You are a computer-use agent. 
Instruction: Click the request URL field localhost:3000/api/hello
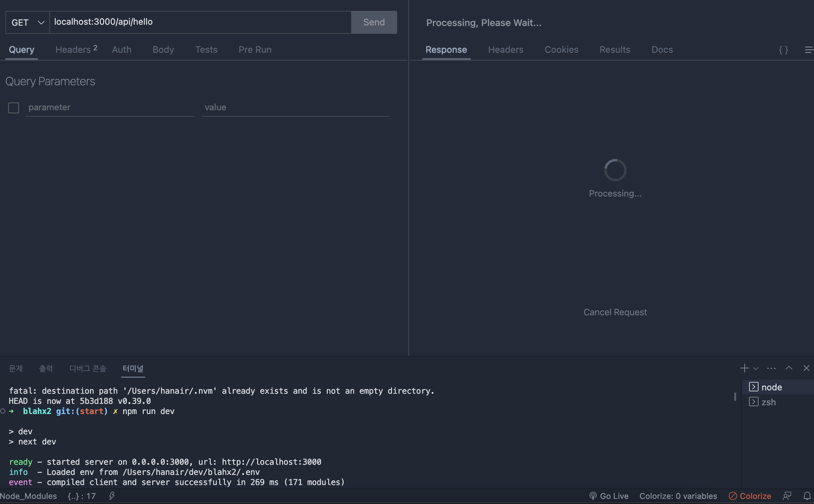pos(201,22)
